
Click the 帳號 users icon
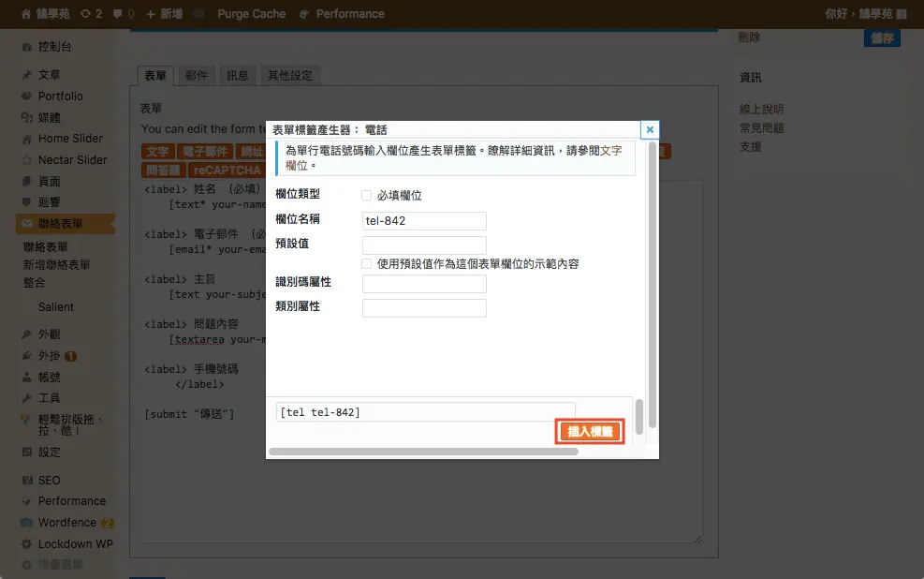(x=26, y=377)
